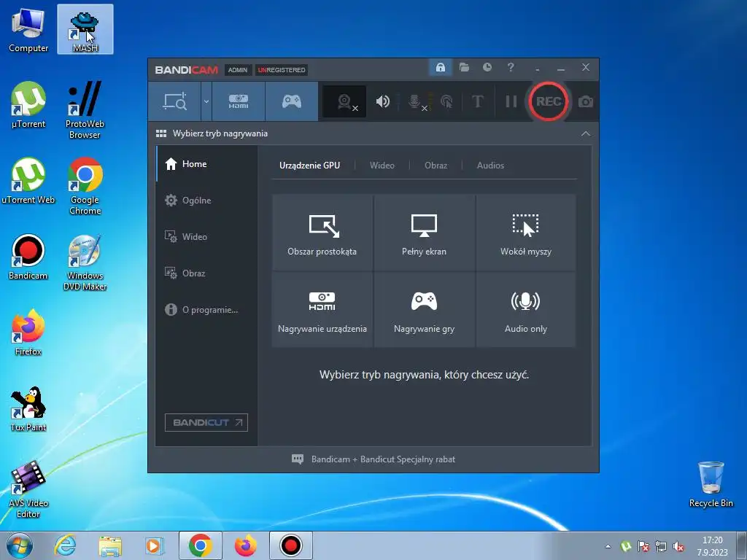Select the ProtoWeb Browser desktop shortcut
The image size is (747, 560).
click(85, 109)
